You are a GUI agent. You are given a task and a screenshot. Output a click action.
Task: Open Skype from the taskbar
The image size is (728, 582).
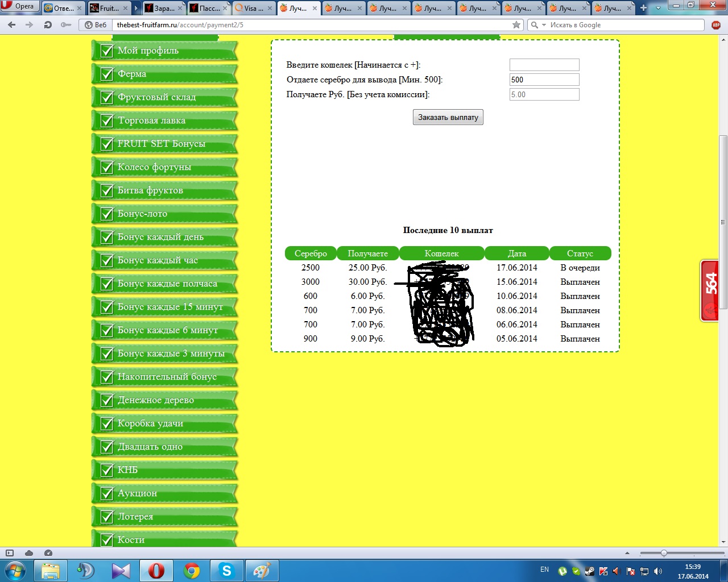pyautogui.click(x=227, y=571)
